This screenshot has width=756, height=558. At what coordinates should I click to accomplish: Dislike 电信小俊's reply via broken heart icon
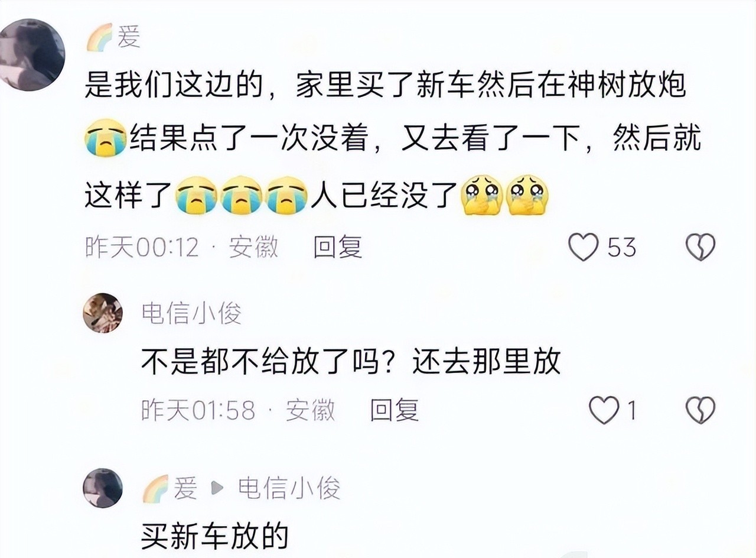[700, 410]
